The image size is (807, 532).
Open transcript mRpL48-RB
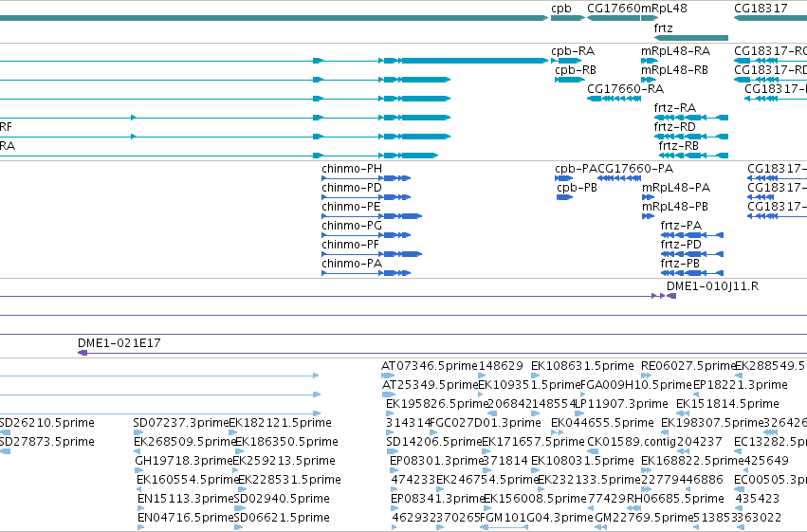tap(649, 80)
